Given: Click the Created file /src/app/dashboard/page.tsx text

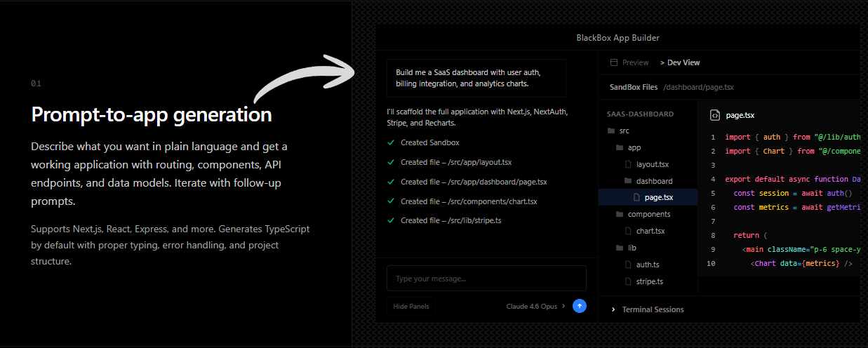Looking at the screenshot, I should 474,182.
